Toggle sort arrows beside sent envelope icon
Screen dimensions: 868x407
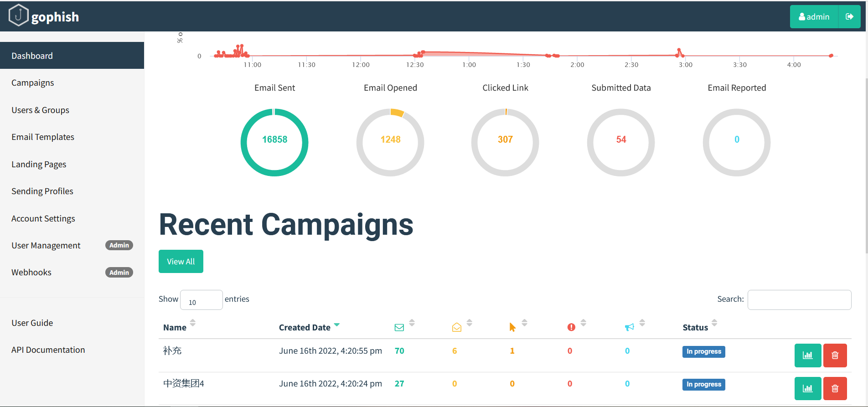pos(412,323)
